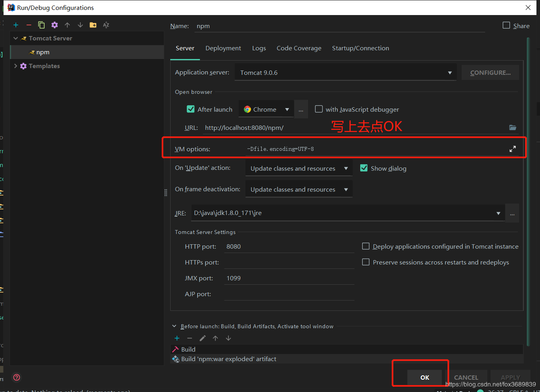Enable Preserve sessions across restarts and redeploys
The image size is (540, 392).
pos(366,262)
